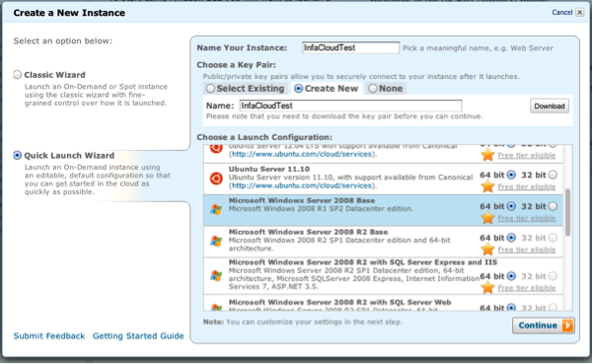Viewport: 593px width, 364px height.
Task: Click the Name Your Instance input field
Action: [350, 47]
